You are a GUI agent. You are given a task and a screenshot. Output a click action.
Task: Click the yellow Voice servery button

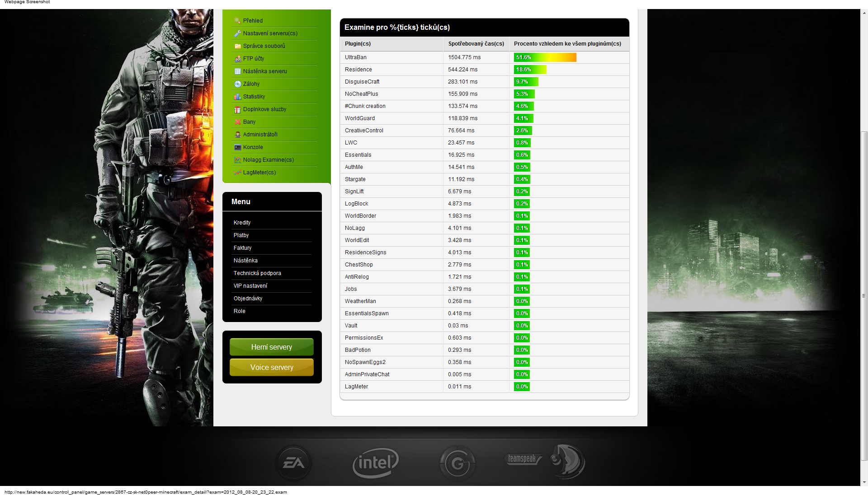[x=272, y=367]
